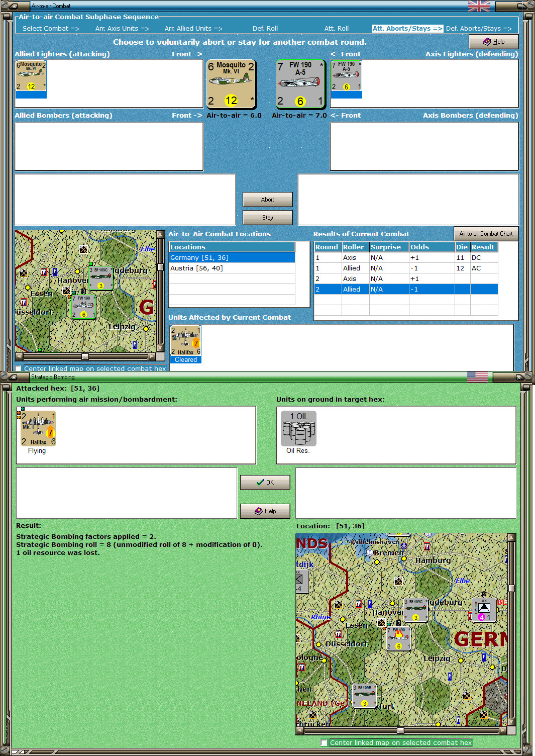The height and width of the screenshot is (756, 535).
Task: Open Help from the Air-to-air Combat window
Action: pyautogui.click(x=493, y=41)
